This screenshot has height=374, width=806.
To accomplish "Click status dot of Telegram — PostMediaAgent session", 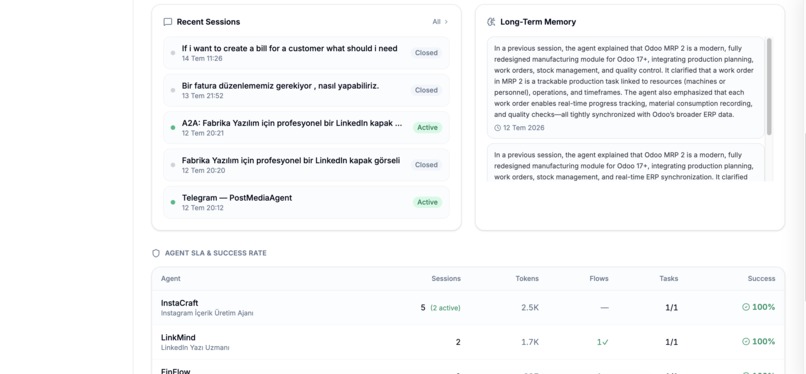I will [x=173, y=202].
